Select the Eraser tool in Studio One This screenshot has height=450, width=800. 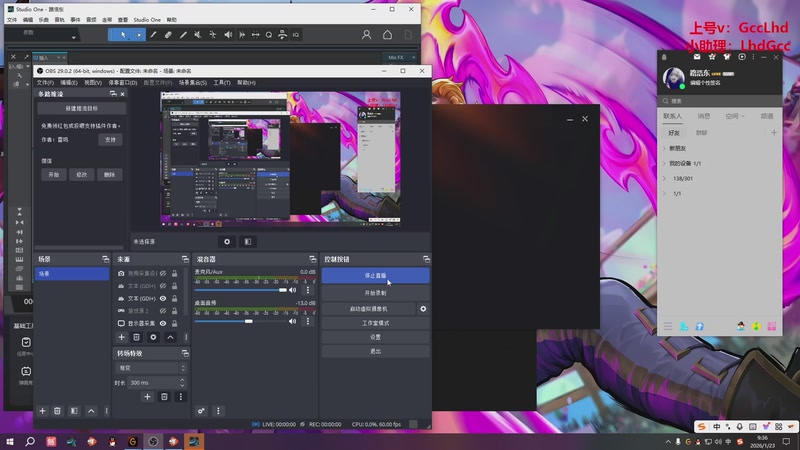(168, 35)
